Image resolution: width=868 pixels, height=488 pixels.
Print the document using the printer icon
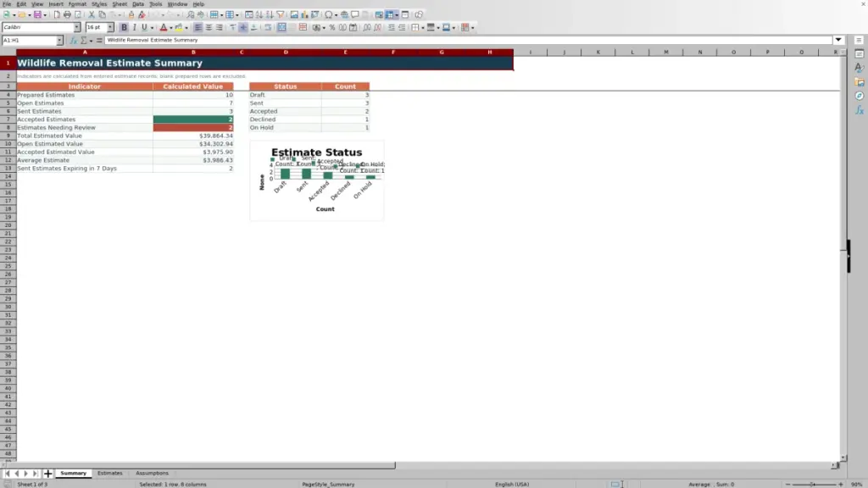point(67,15)
